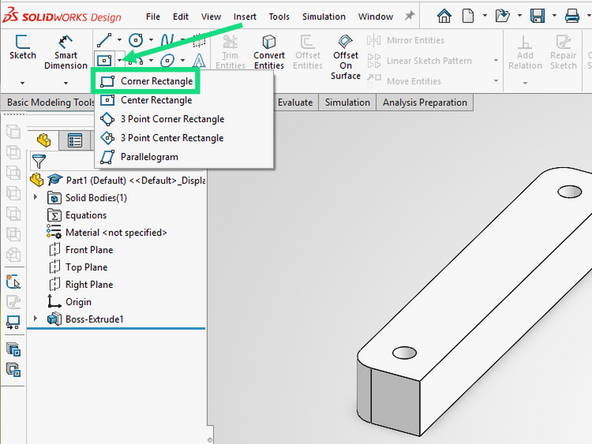592x444 pixels.
Task: Select the Spline sketch tool
Action: [167, 40]
